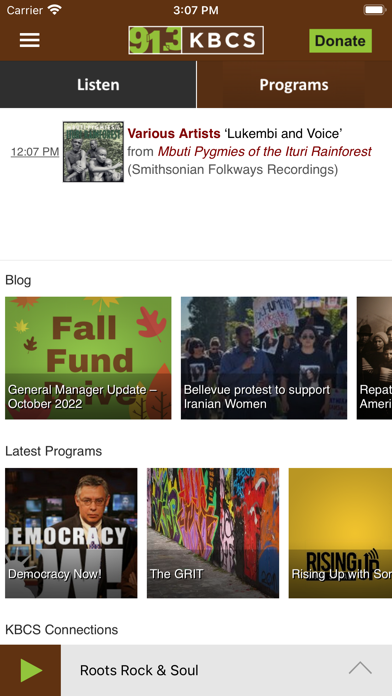This screenshot has width=392, height=696.
Task: Tap the Latest Programs heading
Action: pos(53,451)
